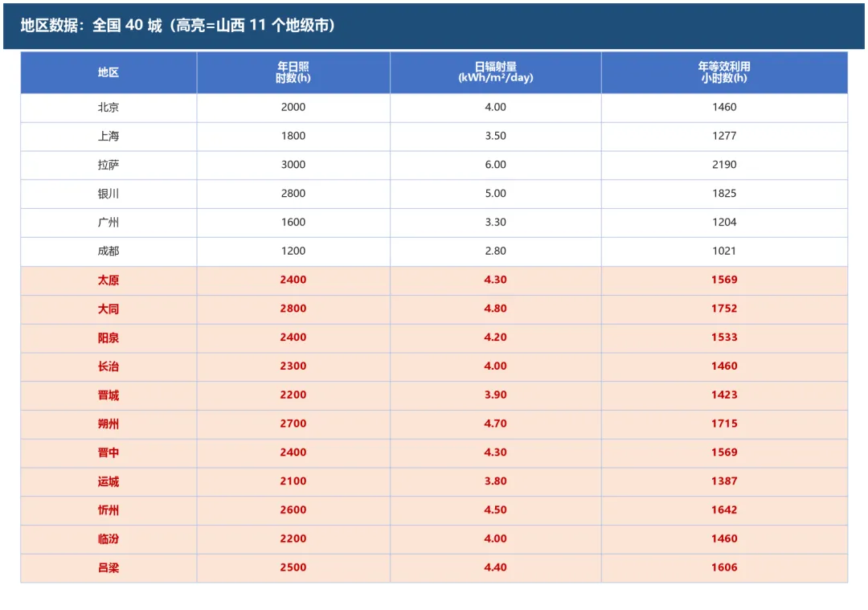Click value 4.70 in 朔州 row
Screen dimensions: 868x610
coord(495,424)
